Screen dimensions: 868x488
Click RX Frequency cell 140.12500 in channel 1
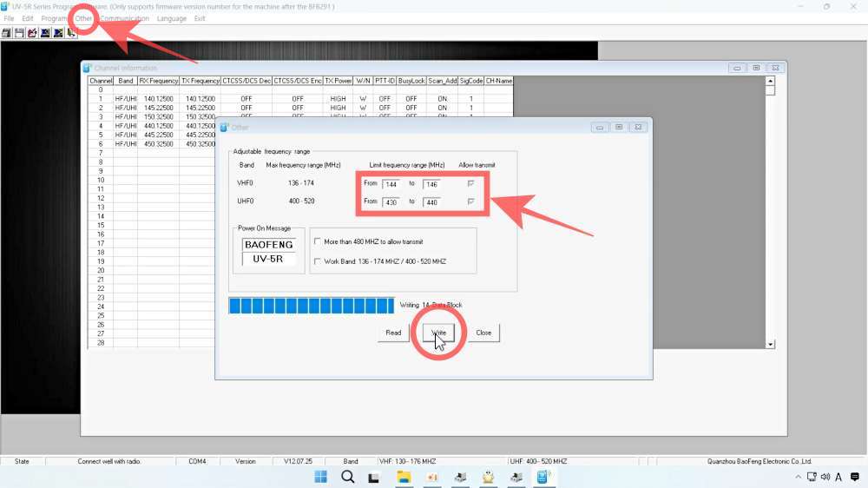158,99
